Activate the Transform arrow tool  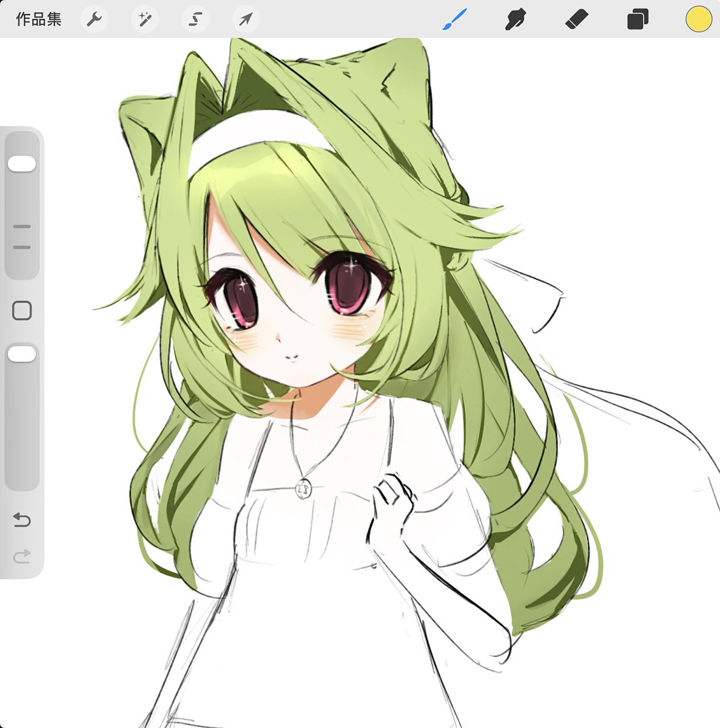(x=244, y=19)
